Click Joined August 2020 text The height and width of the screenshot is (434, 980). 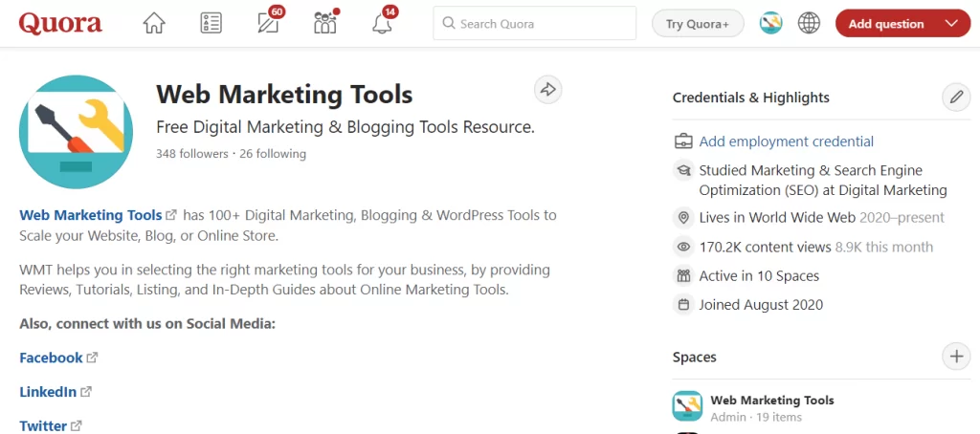click(761, 305)
